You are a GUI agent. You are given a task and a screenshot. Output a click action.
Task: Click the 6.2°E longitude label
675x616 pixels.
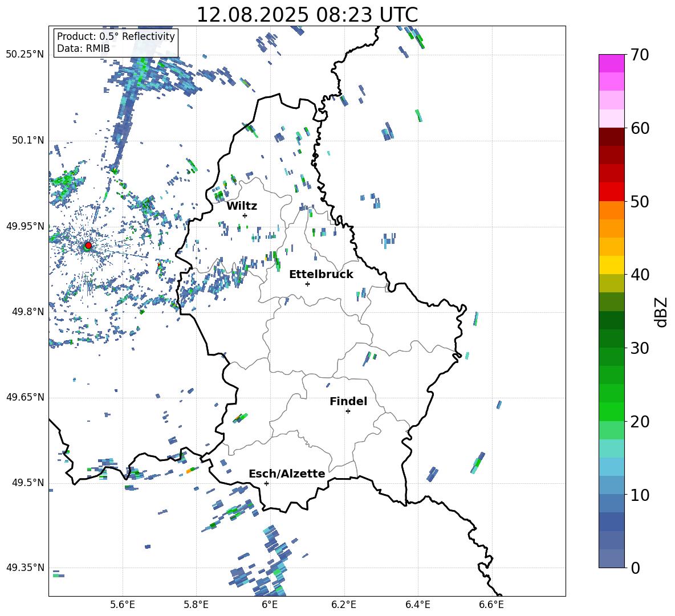point(344,605)
